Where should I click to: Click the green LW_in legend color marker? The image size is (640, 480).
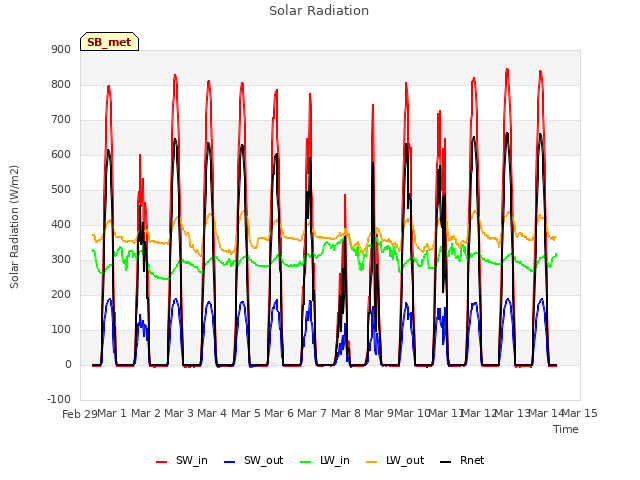[x=306, y=462]
